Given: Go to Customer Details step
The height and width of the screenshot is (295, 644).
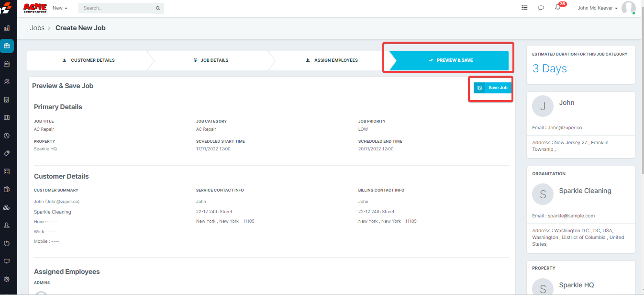Looking at the screenshot, I should pyautogui.click(x=89, y=60).
